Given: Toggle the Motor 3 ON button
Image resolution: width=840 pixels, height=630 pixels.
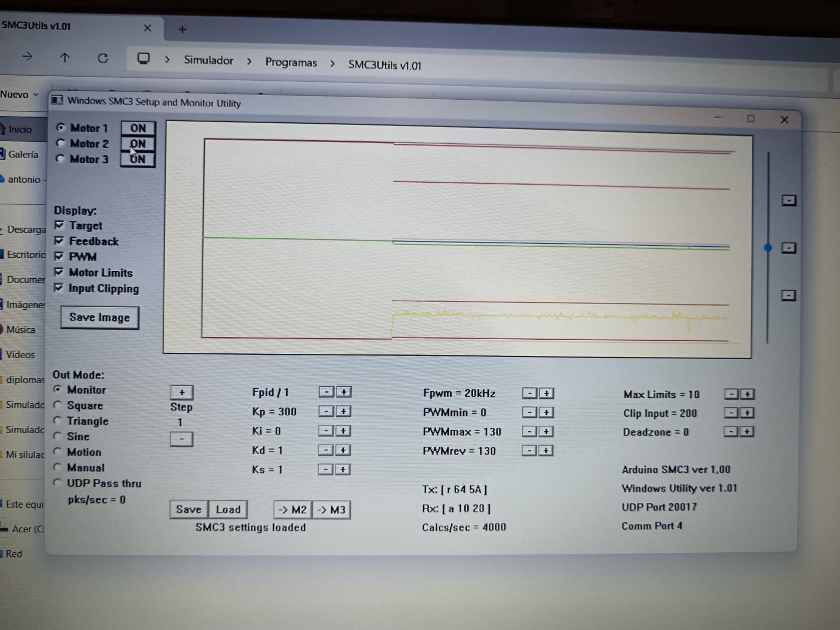Looking at the screenshot, I should 138,159.
